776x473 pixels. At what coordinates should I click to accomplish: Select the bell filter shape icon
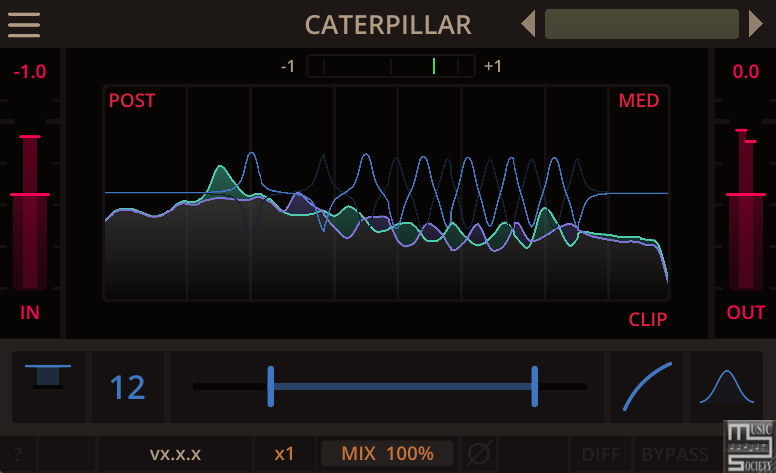727,386
